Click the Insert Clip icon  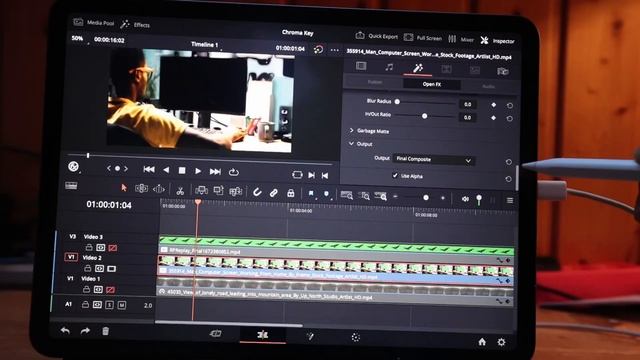(x=201, y=190)
